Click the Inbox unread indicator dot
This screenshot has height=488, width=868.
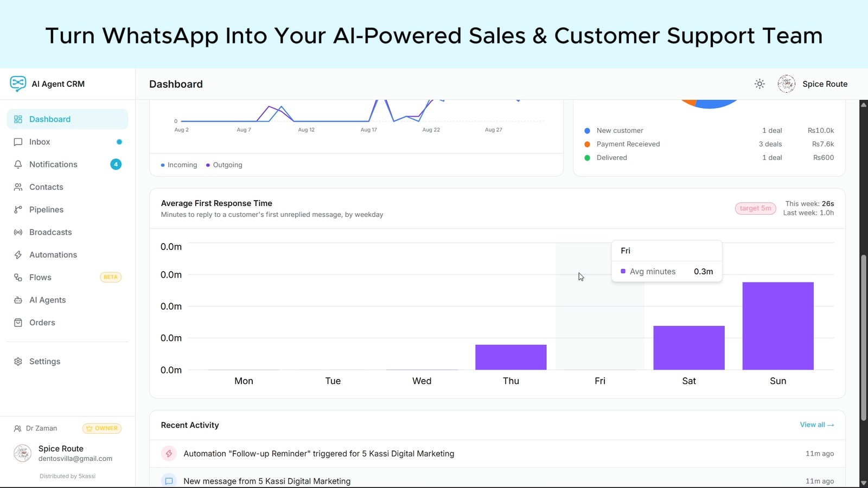pos(119,142)
